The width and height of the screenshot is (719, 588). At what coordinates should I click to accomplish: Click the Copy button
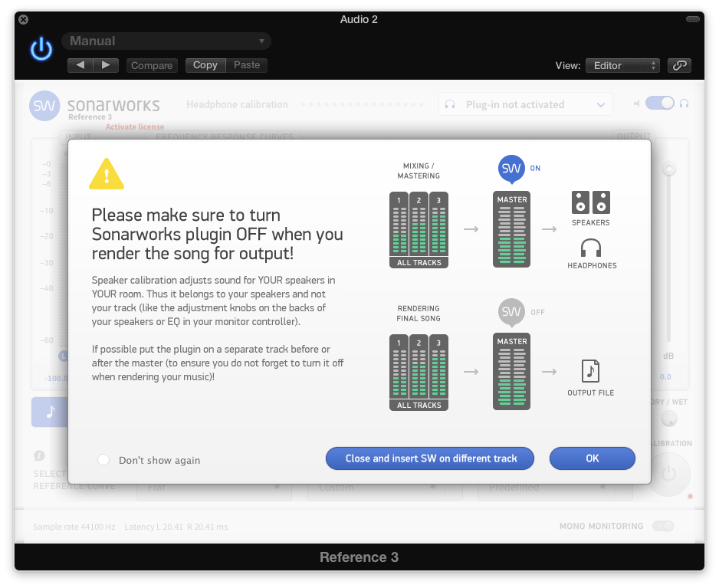point(205,65)
